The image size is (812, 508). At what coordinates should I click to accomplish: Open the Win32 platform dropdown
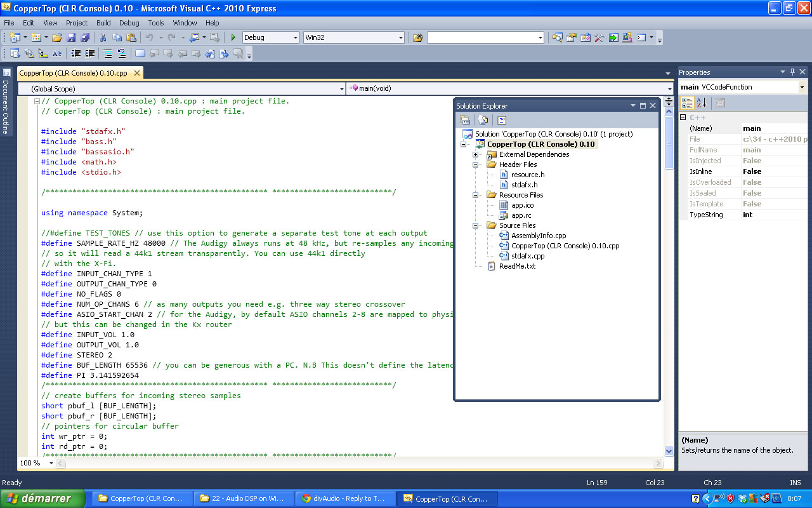[x=401, y=37]
